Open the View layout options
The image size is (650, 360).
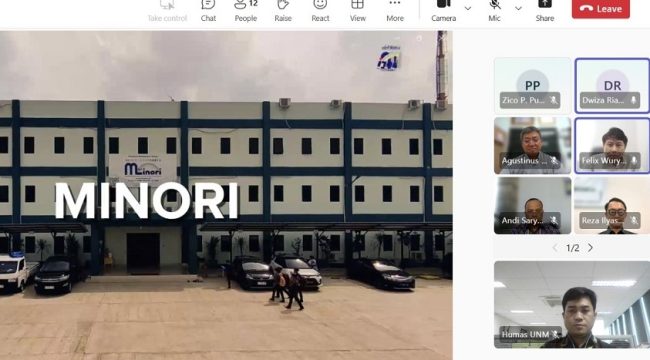click(x=357, y=11)
